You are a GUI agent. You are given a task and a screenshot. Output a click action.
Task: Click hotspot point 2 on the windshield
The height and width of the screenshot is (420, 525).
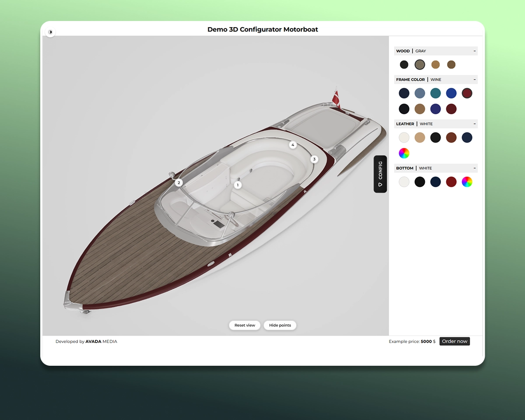(x=179, y=183)
